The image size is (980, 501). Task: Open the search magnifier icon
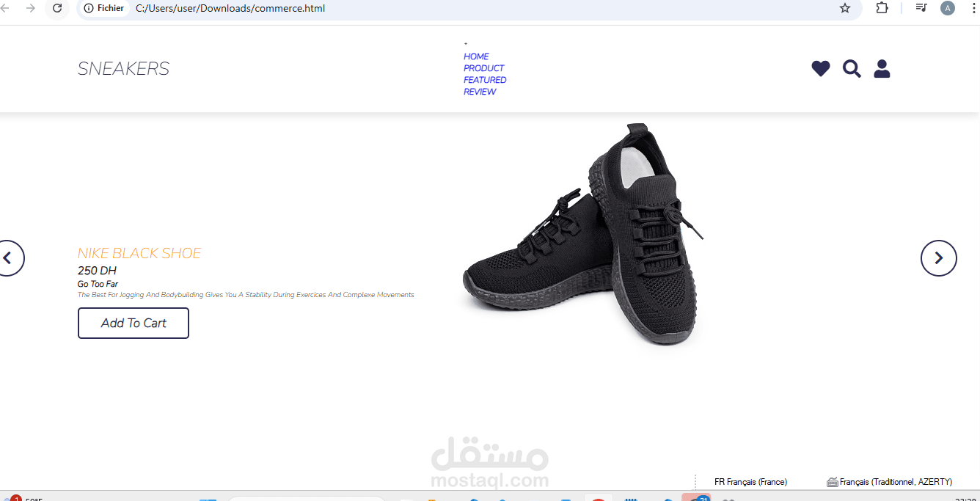pyautogui.click(x=852, y=69)
